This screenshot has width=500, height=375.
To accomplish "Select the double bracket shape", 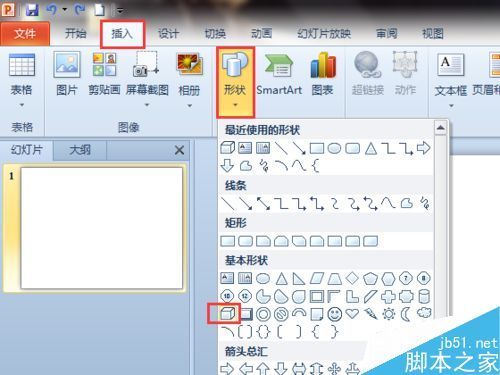I will pos(245,332).
